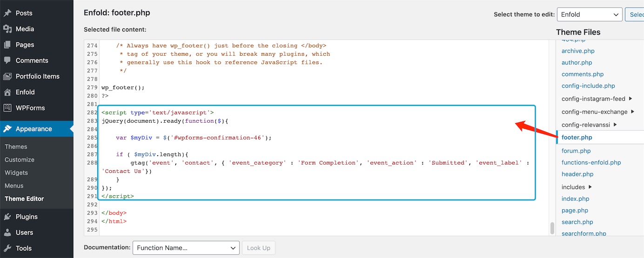Open index.php theme file
Screen dimensions: 644x258
pos(575,199)
